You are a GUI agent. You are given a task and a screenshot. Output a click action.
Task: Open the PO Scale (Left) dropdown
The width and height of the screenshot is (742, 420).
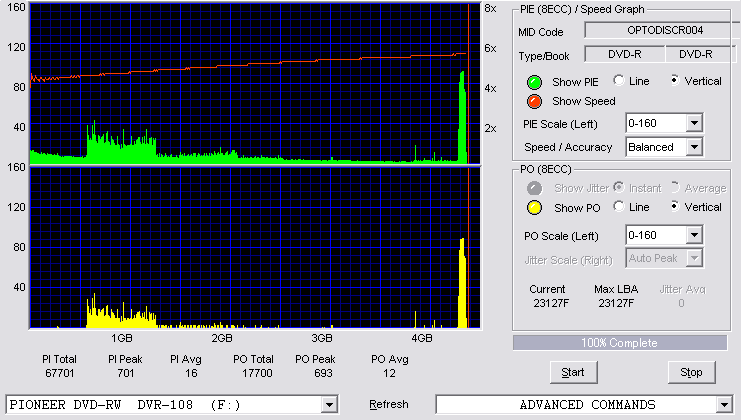coord(694,235)
